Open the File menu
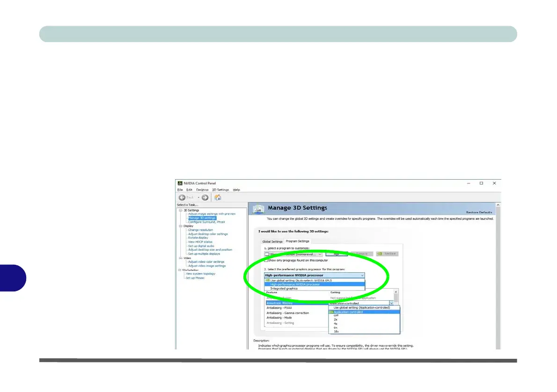 [180, 189]
